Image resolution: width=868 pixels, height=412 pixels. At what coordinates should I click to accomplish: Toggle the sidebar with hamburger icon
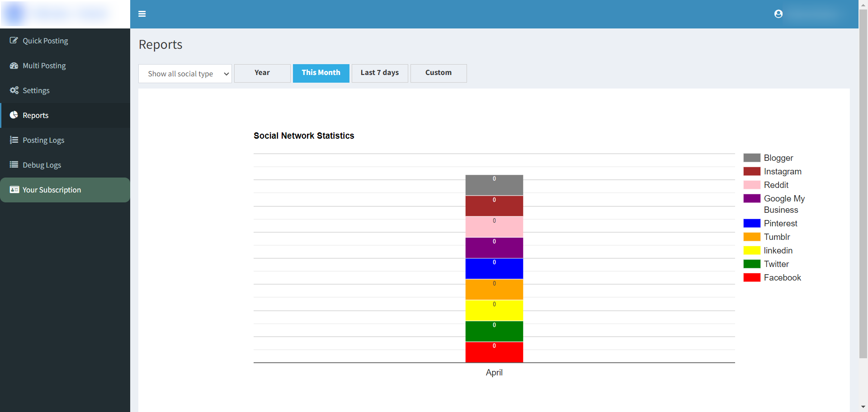click(x=142, y=14)
